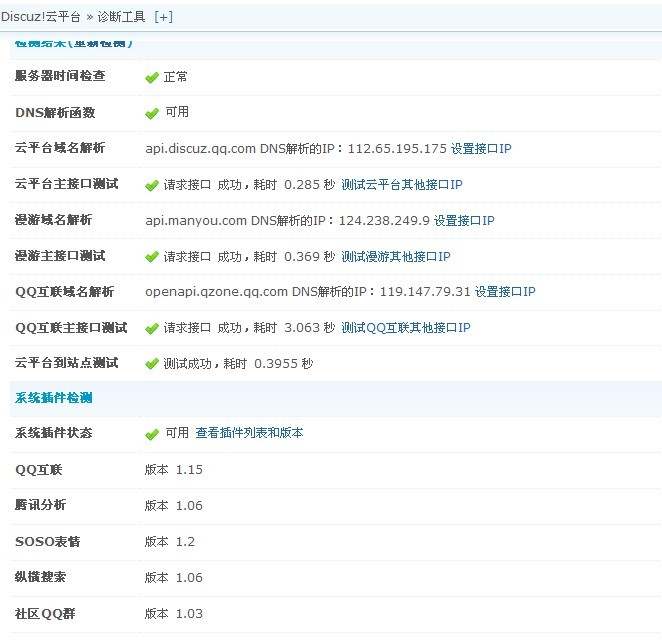This screenshot has height=640, width=662.
Task: Select api.discuz.qq.com DNS IP 112.65.195.175 text
Action: [296, 149]
